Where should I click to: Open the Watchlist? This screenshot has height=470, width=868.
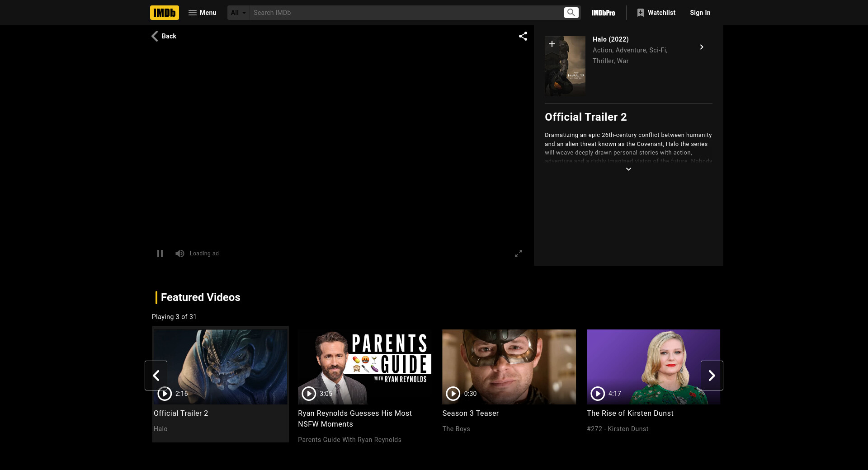(656, 13)
